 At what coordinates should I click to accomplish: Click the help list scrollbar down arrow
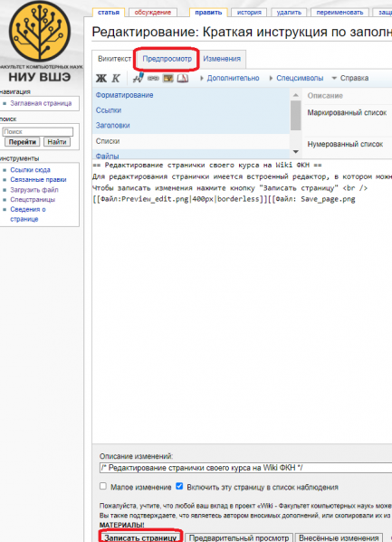pyautogui.click(x=296, y=152)
